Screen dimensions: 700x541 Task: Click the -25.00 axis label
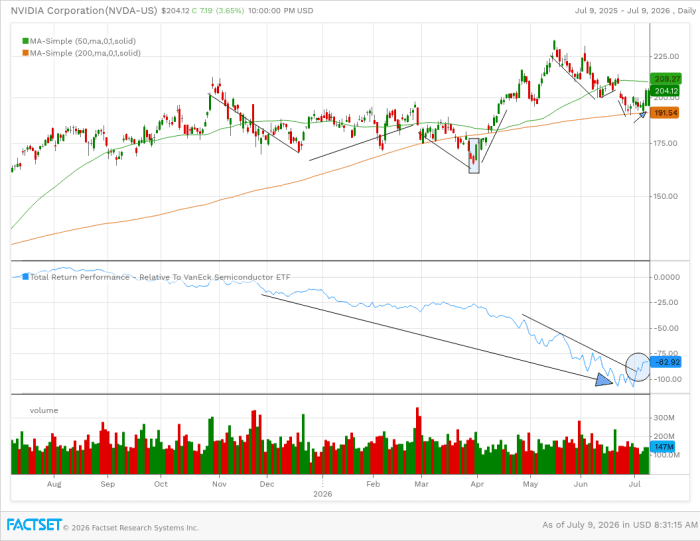click(666, 303)
